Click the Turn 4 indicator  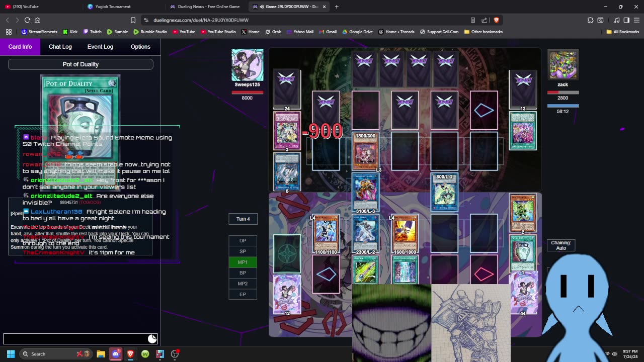coord(243,219)
